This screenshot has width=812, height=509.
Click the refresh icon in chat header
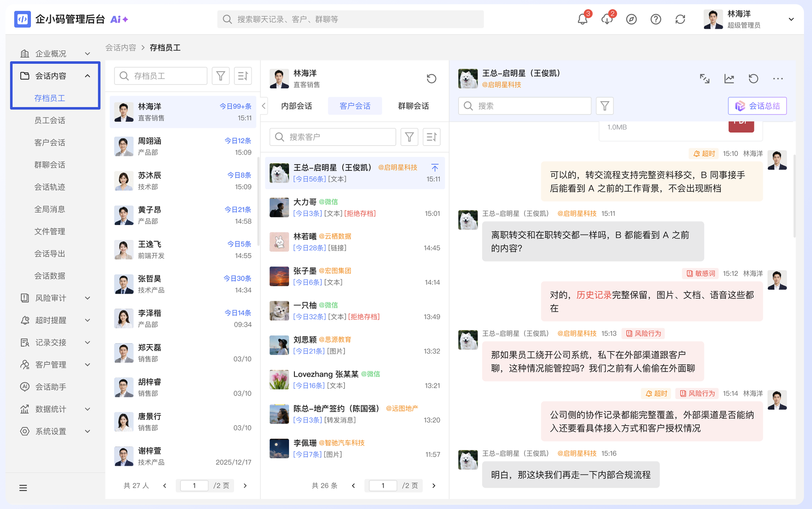pos(753,79)
